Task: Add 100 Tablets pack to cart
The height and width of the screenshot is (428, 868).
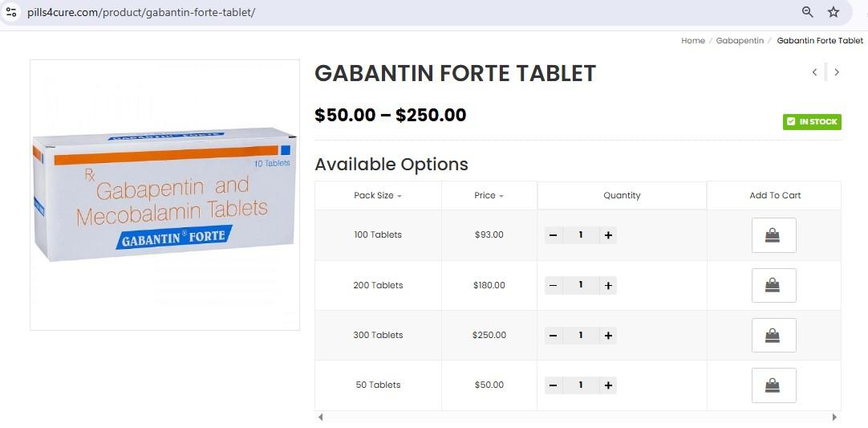Action: [x=773, y=235]
